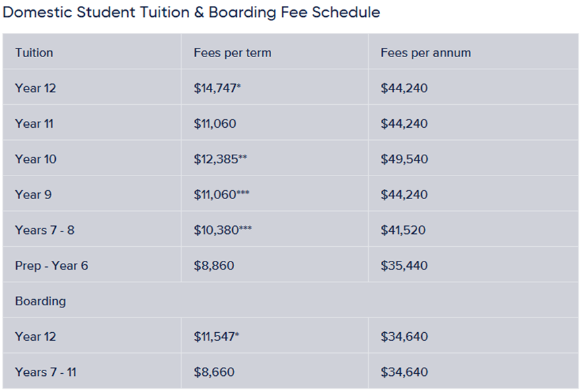Viewport: 582px width, 392px height.
Task: Click the Boarding section header row
Action: (291, 300)
